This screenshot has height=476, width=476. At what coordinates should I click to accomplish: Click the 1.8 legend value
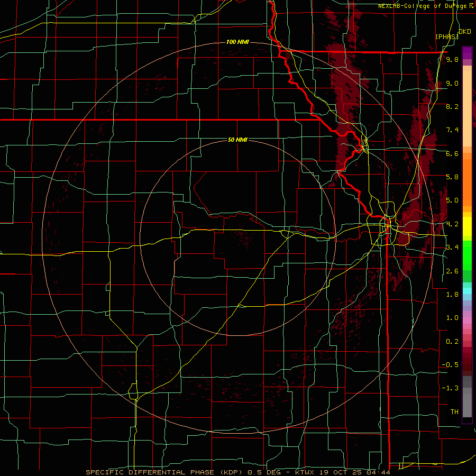point(452,295)
